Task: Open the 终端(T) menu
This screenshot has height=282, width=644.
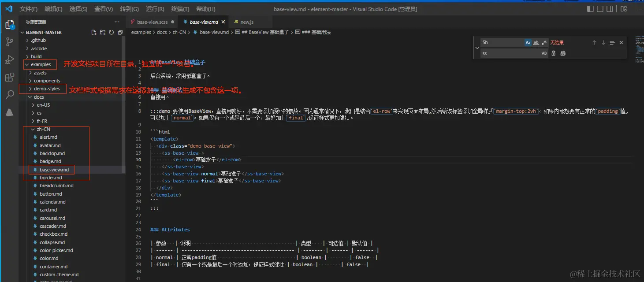Action: point(180,9)
